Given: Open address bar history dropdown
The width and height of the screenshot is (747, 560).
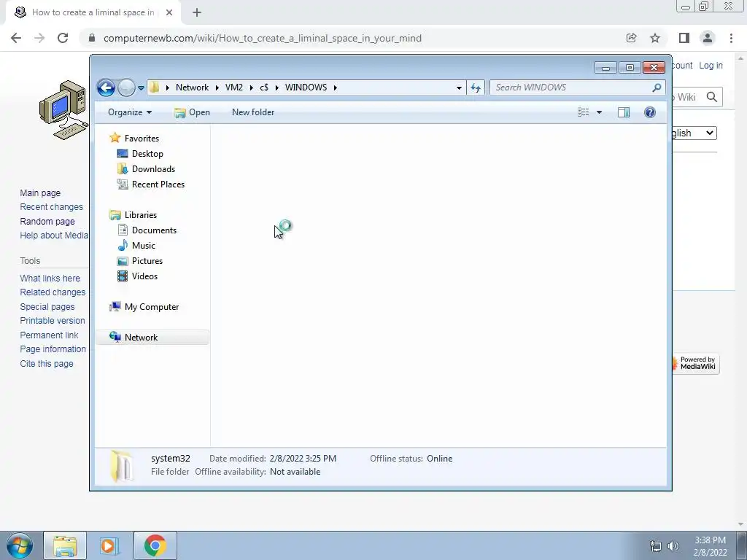Looking at the screenshot, I should (459, 87).
